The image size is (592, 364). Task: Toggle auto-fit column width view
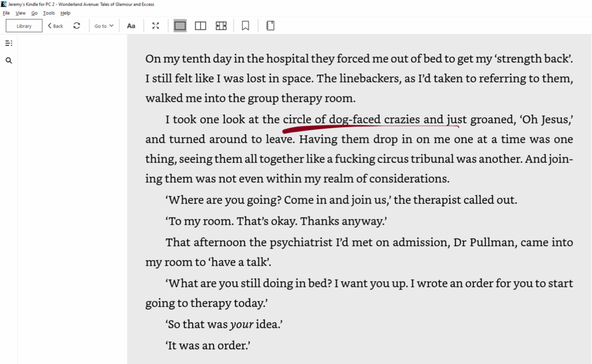point(221,26)
